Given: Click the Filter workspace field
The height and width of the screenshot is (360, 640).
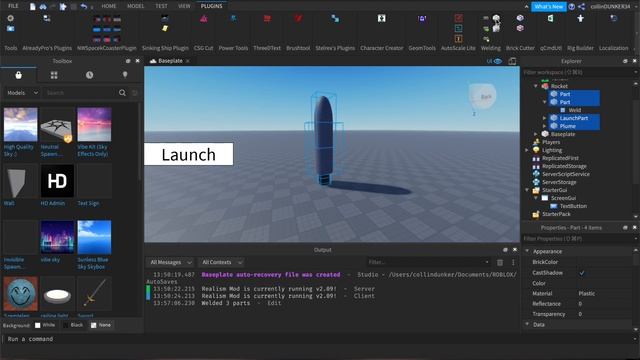Looking at the screenshot, I should click(577, 72).
